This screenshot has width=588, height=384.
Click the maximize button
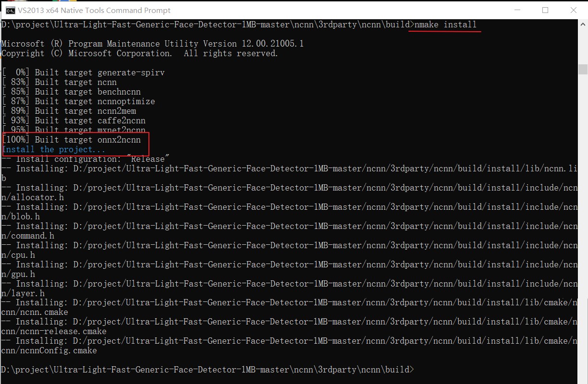(545, 10)
